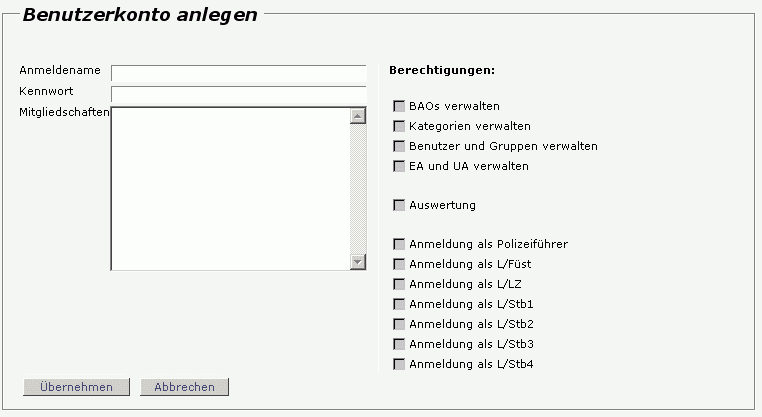
Task: Enable the Auswertung permission
Action: click(x=399, y=205)
